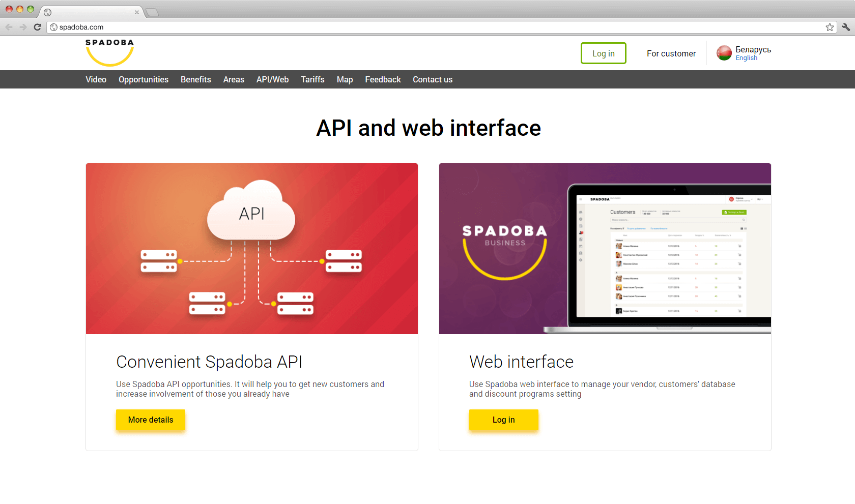This screenshot has height=504, width=855.
Task: Open API/Web navigation item
Action: (272, 79)
